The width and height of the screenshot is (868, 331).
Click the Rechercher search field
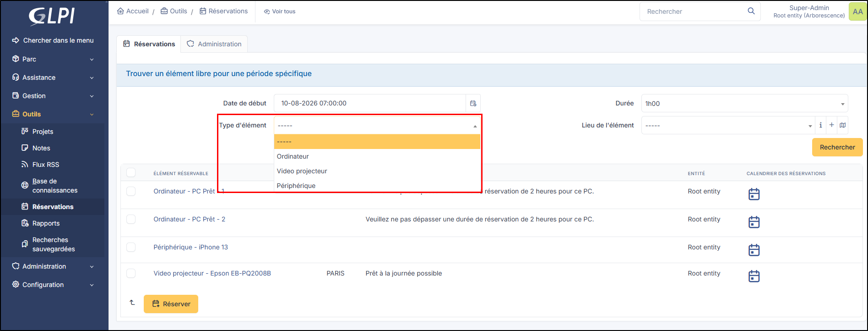[694, 11]
